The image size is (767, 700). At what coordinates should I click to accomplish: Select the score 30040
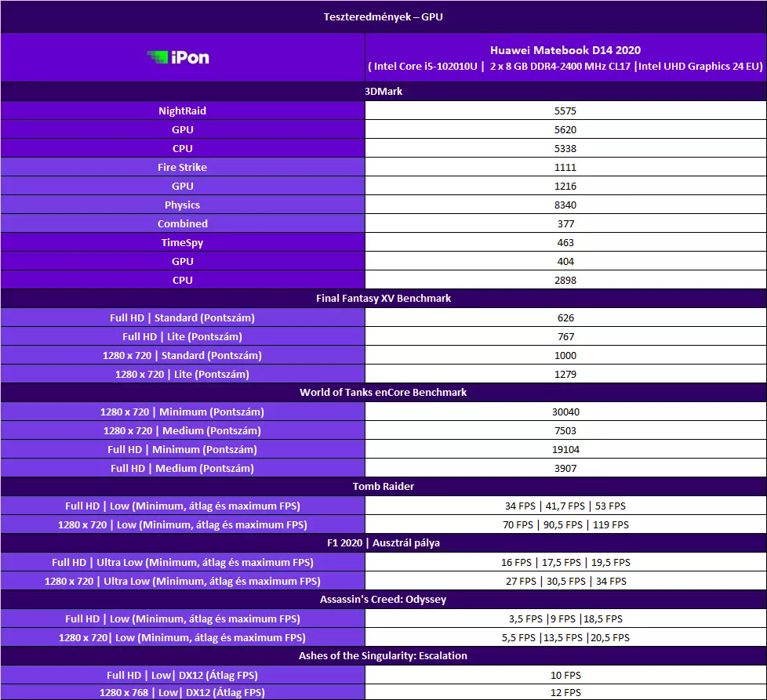point(565,412)
